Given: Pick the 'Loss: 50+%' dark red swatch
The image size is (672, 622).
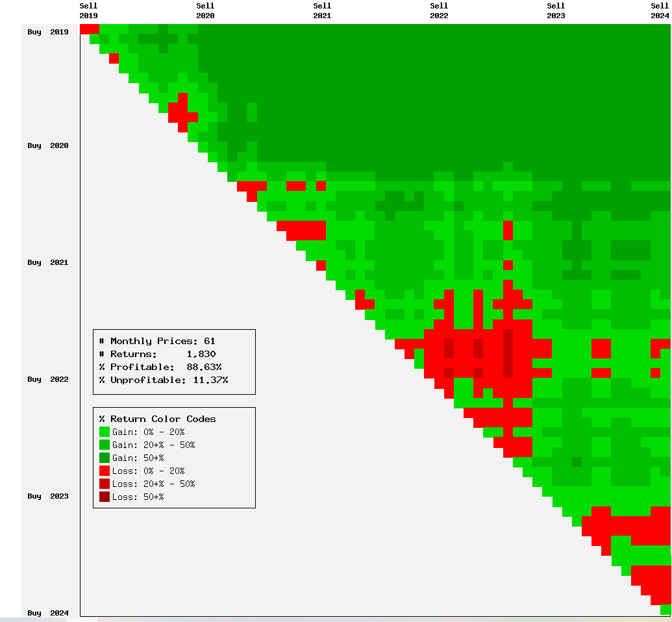Looking at the screenshot, I should (104, 497).
